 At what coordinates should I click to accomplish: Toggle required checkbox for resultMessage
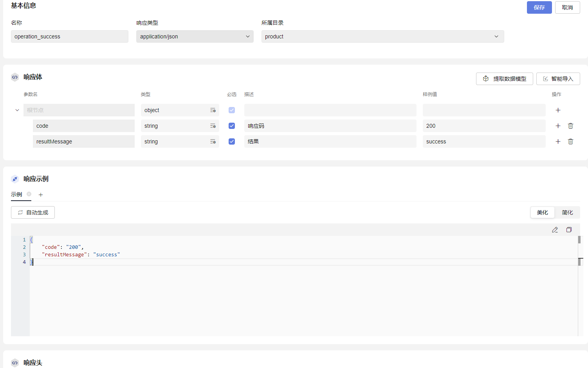coord(232,141)
